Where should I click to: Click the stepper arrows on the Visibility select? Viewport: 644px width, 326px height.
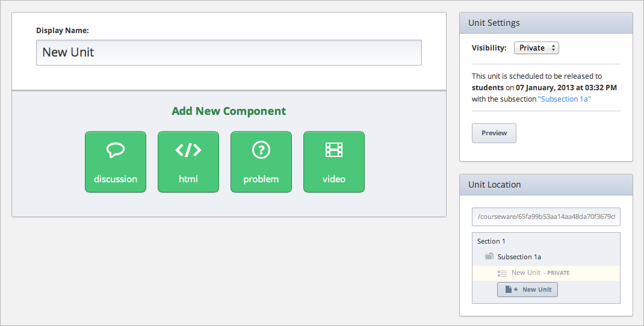tap(554, 48)
